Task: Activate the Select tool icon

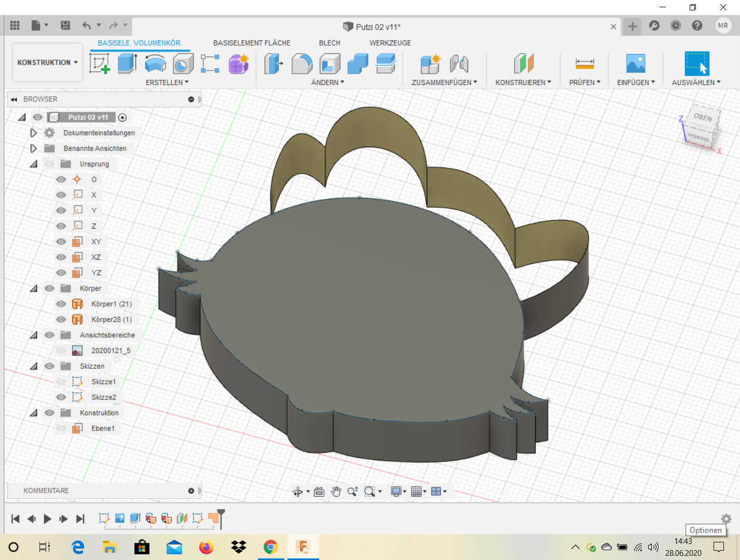Action: coord(696,64)
